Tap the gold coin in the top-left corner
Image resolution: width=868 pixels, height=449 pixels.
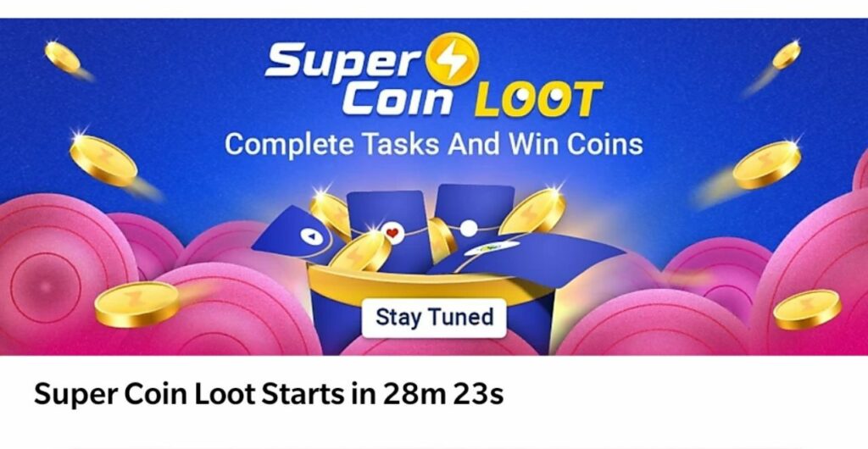(63, 57)
